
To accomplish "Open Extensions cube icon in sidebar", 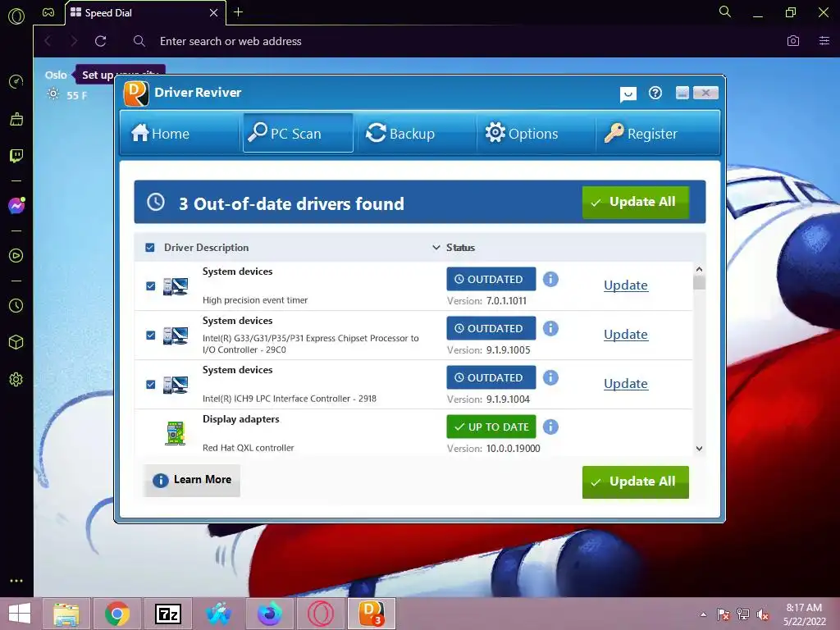I will click(x=16, y=342).
